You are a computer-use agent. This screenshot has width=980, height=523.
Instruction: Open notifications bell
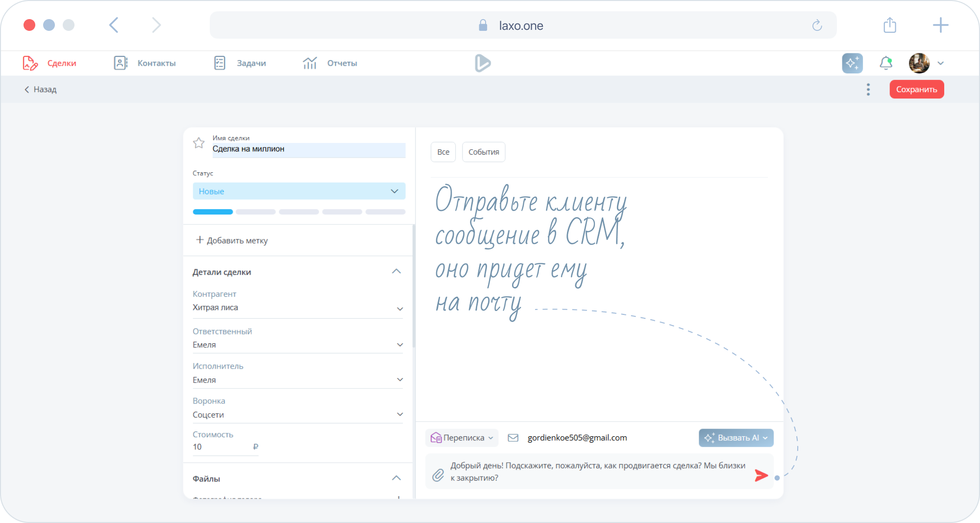point(886,63)
